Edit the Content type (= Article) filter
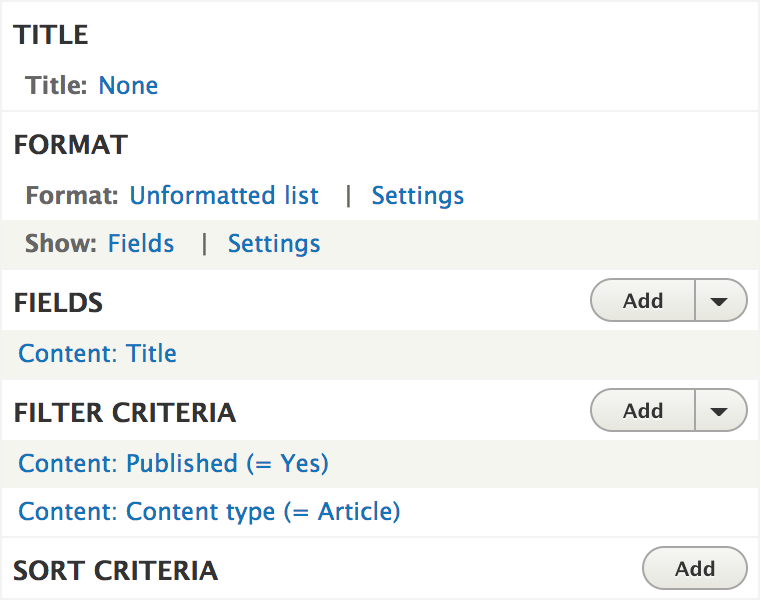The image size is (761, 602). [209, 513]
